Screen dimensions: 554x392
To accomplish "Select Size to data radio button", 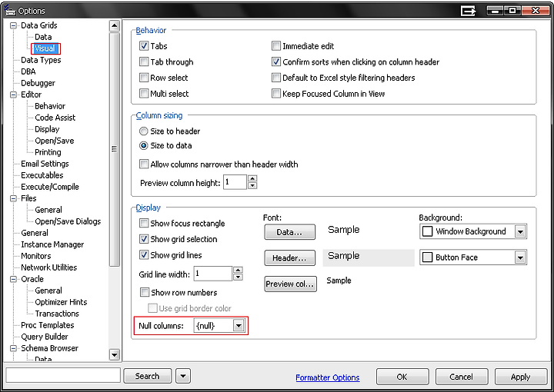I will click(x=143, y=145).
